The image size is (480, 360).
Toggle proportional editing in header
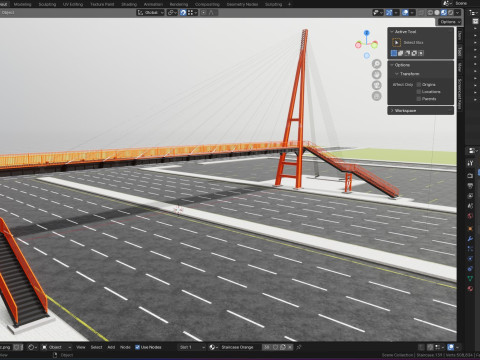[203, 12]
